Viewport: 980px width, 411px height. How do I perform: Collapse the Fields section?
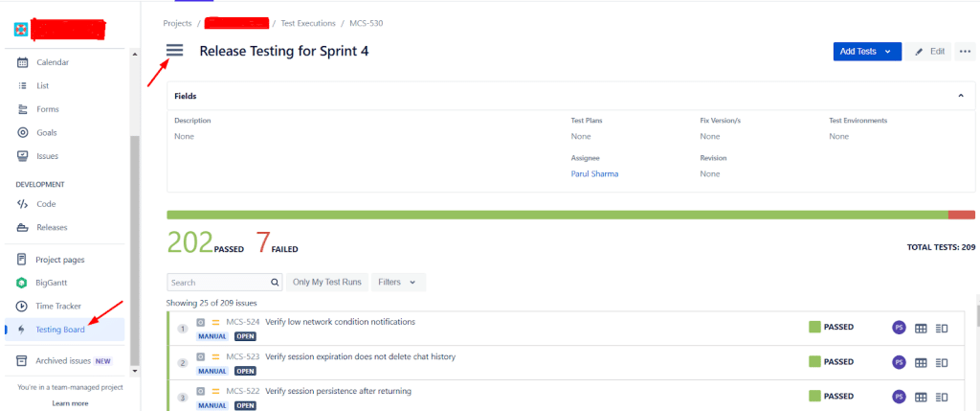(x=961, y=97)
